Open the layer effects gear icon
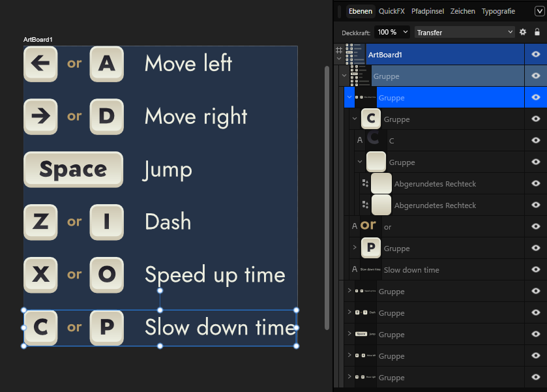547x392 pixels. (x=523, y=32)
